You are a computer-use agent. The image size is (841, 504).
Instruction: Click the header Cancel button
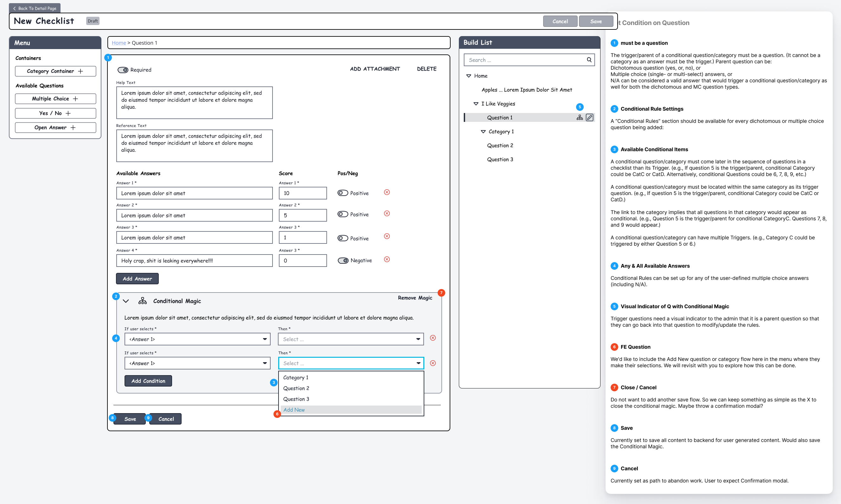click(x=560, y=21)
